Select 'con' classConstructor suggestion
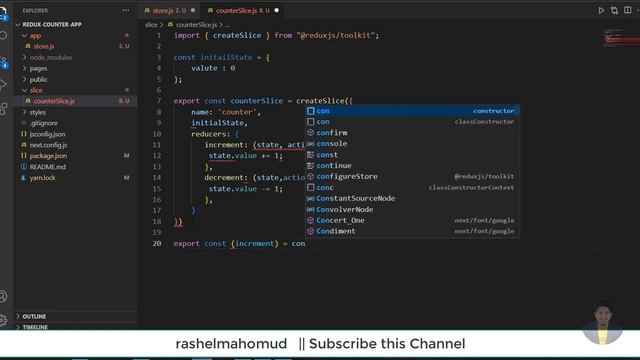The image size is (640, 360). (x=412, y=122)
